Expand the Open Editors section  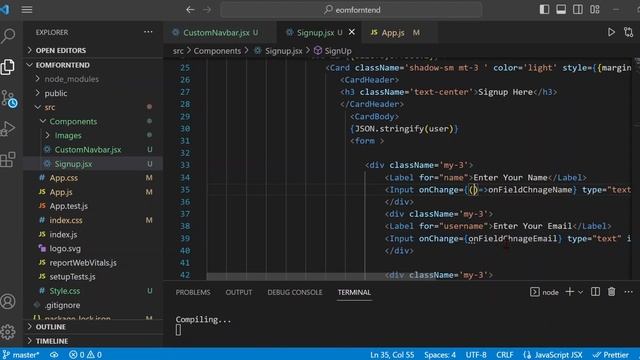click(x=60, y=51)
